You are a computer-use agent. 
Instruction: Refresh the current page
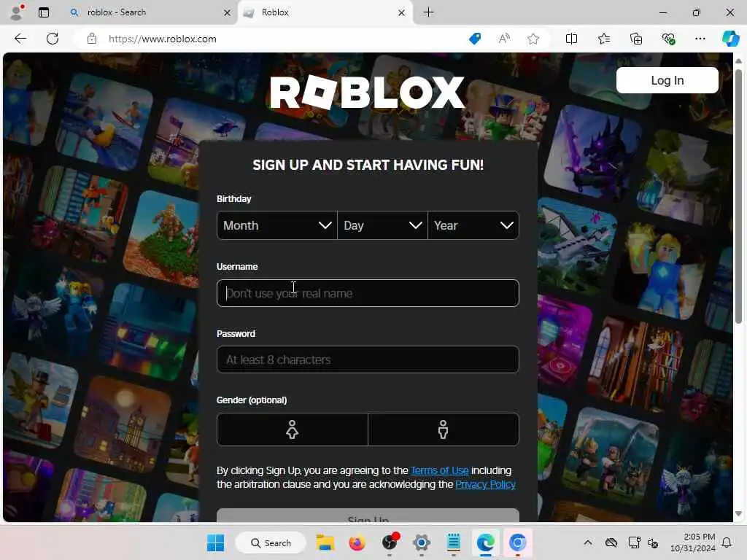click(53, 39)
